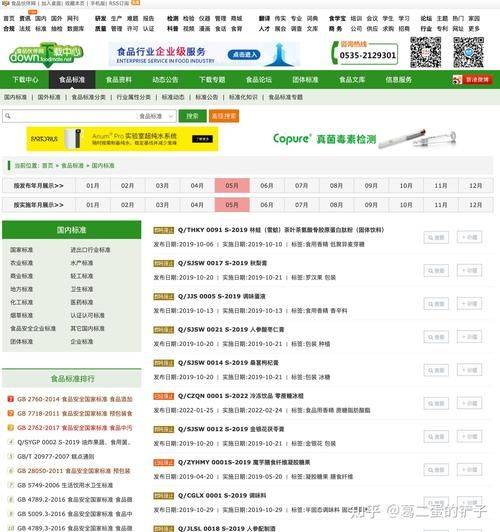Open 认证认可标准 in the sidebar

coord(88,316)
